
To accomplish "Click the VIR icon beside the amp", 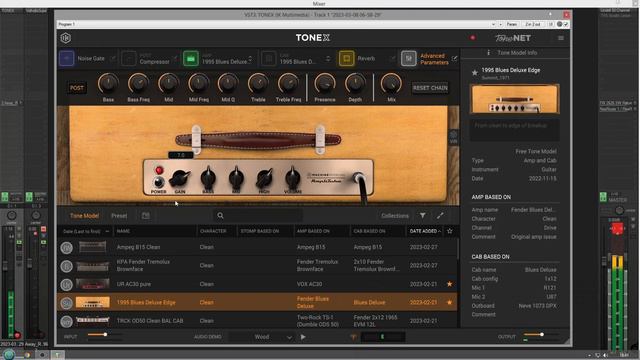I will [453, 137].
